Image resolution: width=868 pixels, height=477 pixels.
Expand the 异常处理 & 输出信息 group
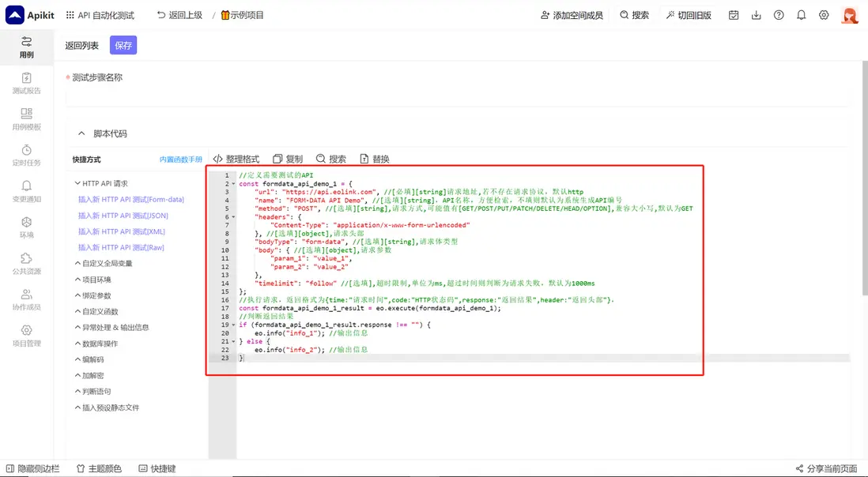click(x=111, y=327)
